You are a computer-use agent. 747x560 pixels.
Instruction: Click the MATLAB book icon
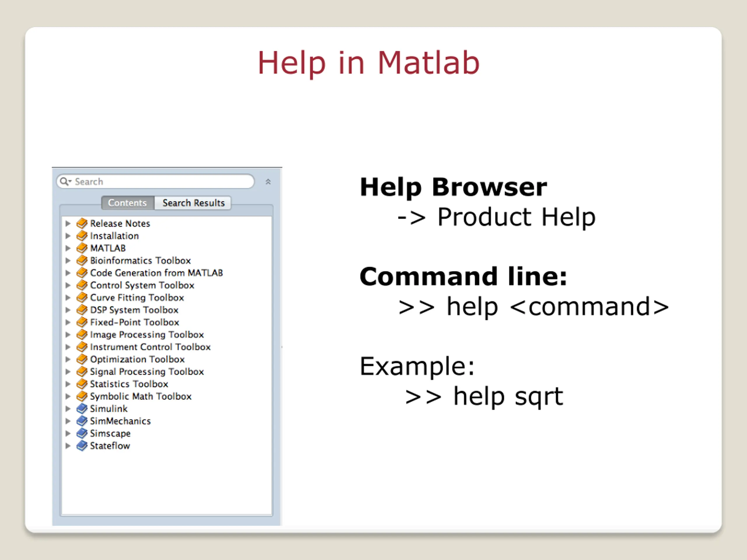pos(82,248)
